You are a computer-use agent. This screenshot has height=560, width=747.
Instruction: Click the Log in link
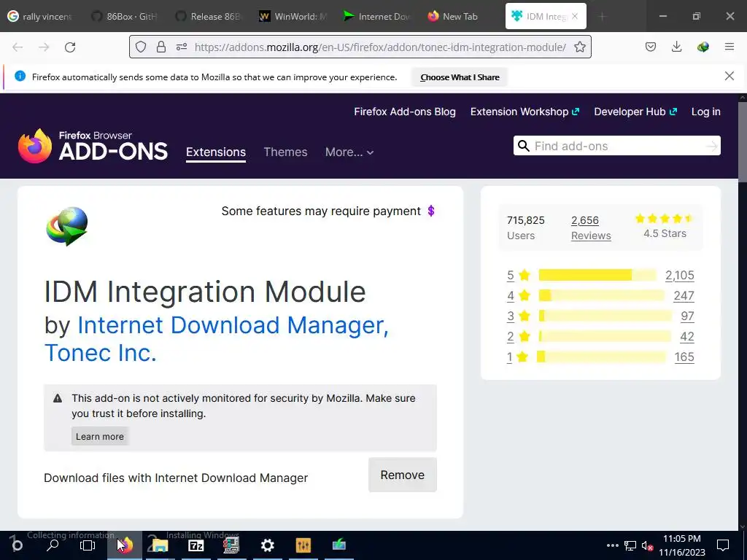(705, 112)
